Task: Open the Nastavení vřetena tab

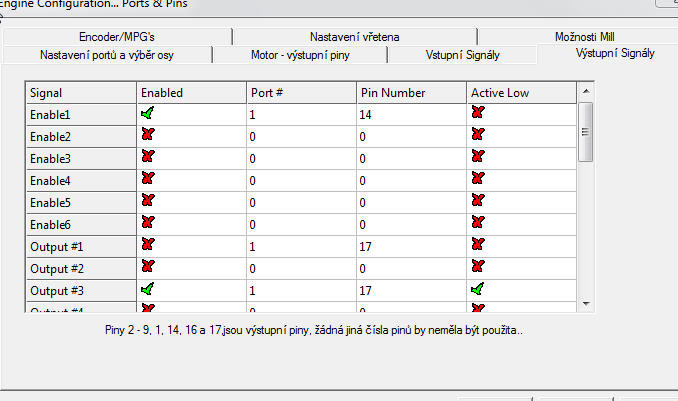Action: [x=353, y=37]
